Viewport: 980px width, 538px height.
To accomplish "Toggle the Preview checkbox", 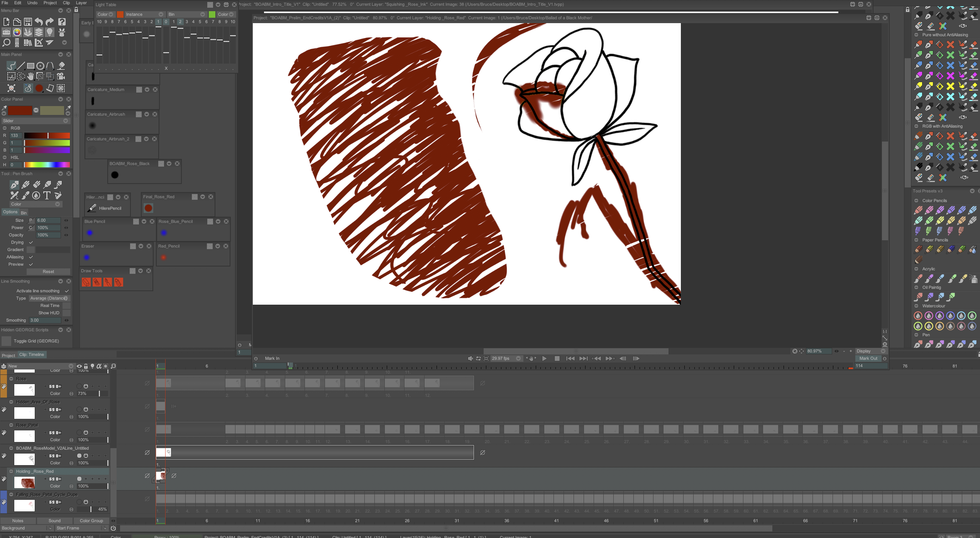I will pyautogui.click(x=31, y=264).
